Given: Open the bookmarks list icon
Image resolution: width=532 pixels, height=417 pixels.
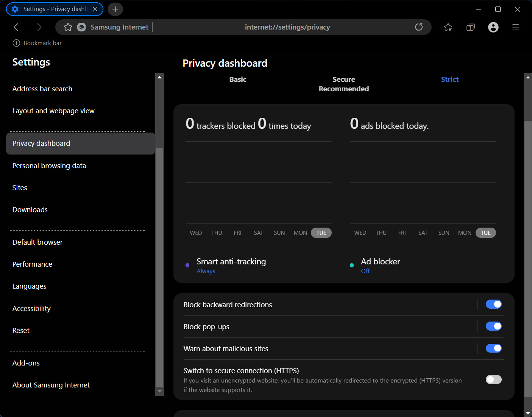Looking at the screenshot, I should tap(448, 27).
